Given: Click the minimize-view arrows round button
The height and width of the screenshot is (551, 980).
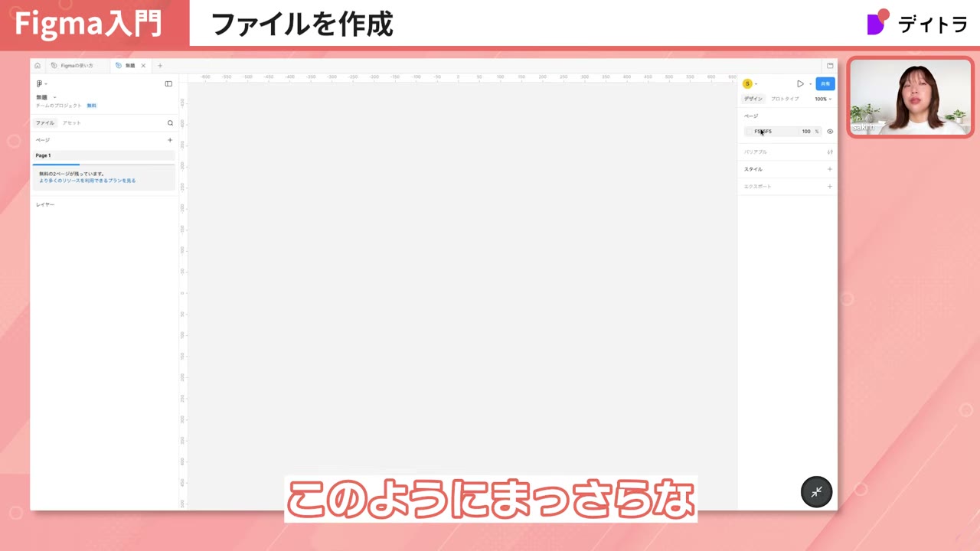Looking at the screenshot, I should pos(816,492).
